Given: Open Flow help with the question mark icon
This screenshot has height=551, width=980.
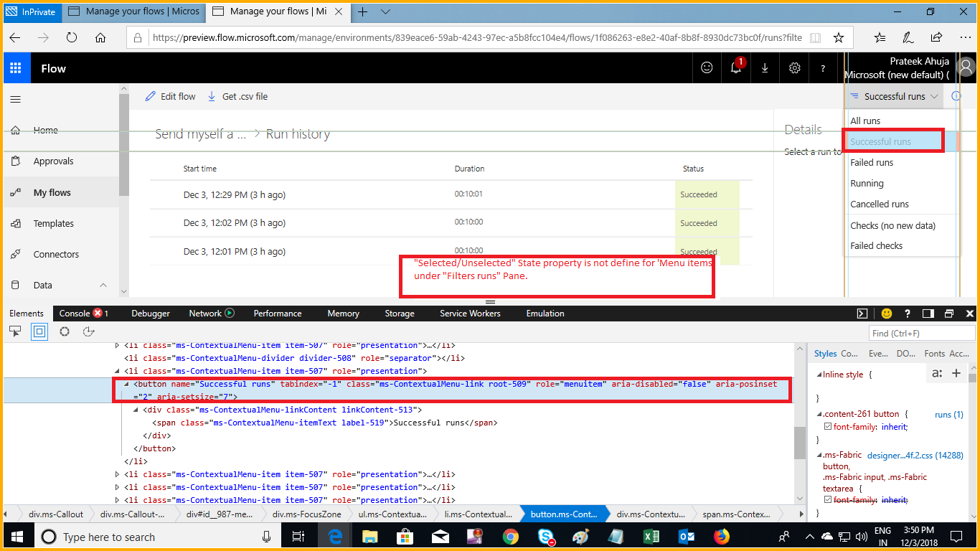Looking at the screenshot, I should (822, 67).
